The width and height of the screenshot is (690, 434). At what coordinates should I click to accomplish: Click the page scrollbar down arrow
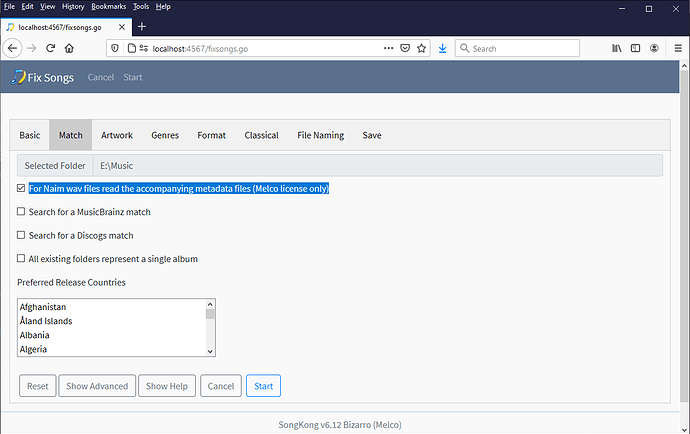(x=684, y=430)
